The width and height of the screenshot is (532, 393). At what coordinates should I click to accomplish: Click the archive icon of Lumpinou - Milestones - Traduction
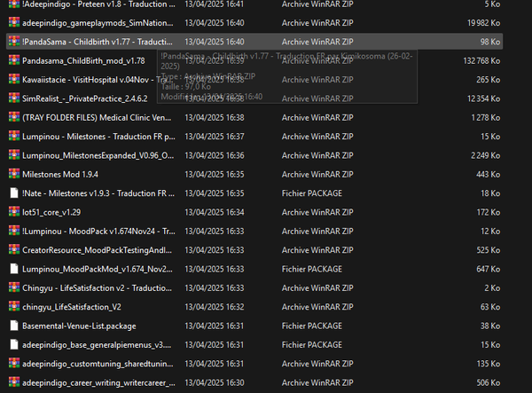(x=14, y=136)
